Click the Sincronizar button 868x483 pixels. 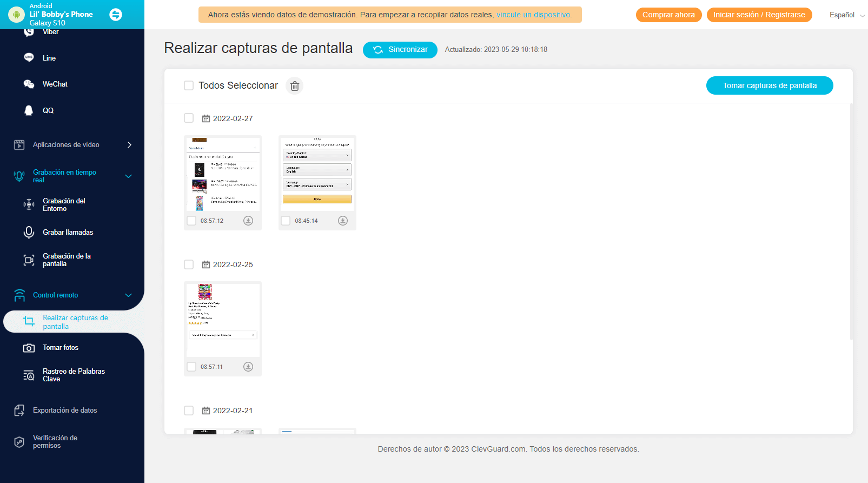click(x=400, y=50)
